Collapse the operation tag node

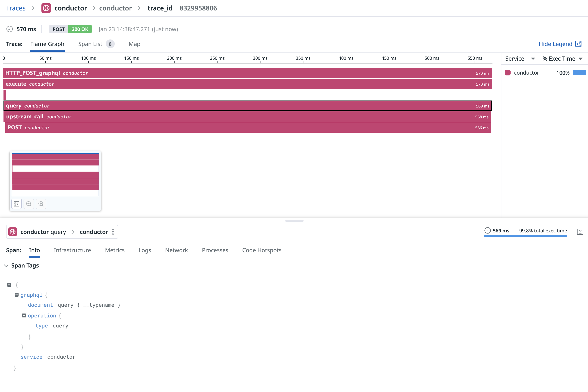24,315
